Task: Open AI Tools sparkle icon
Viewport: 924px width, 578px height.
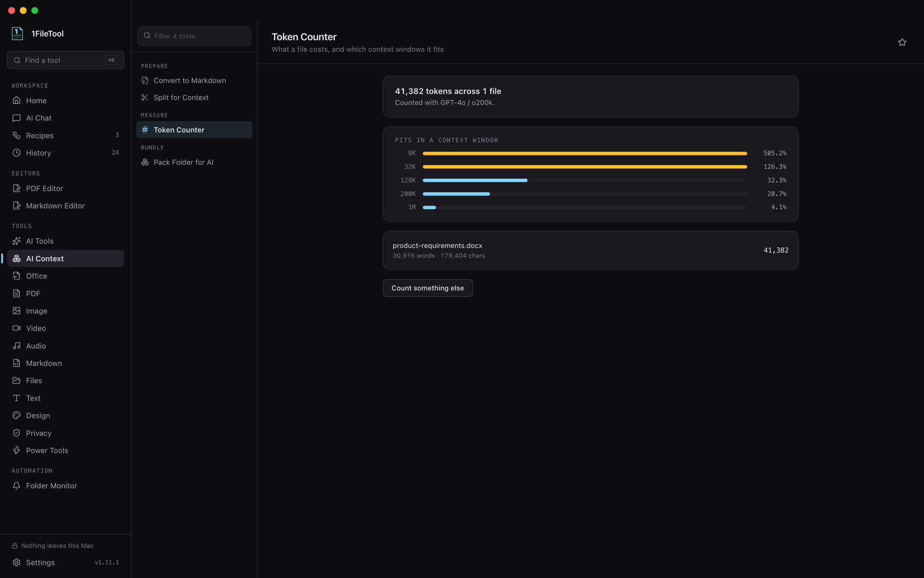Action: pyautogui.click(x=17, y=241)
